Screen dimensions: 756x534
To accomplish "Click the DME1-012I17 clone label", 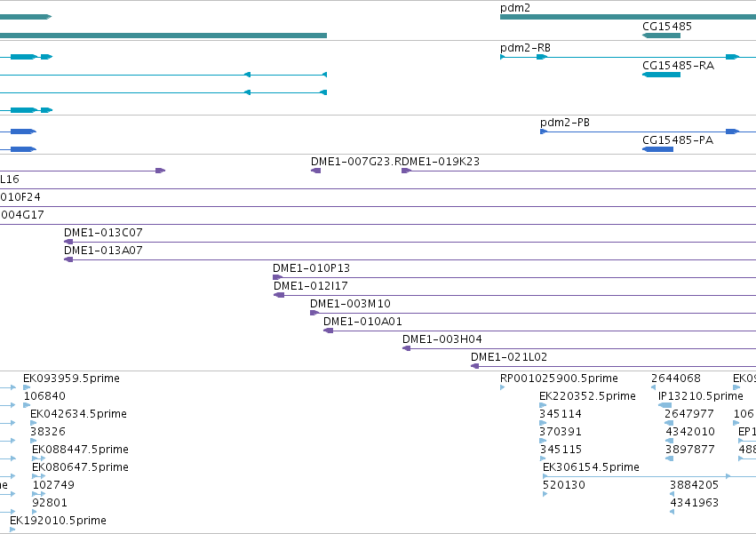I will click(311, 285).
